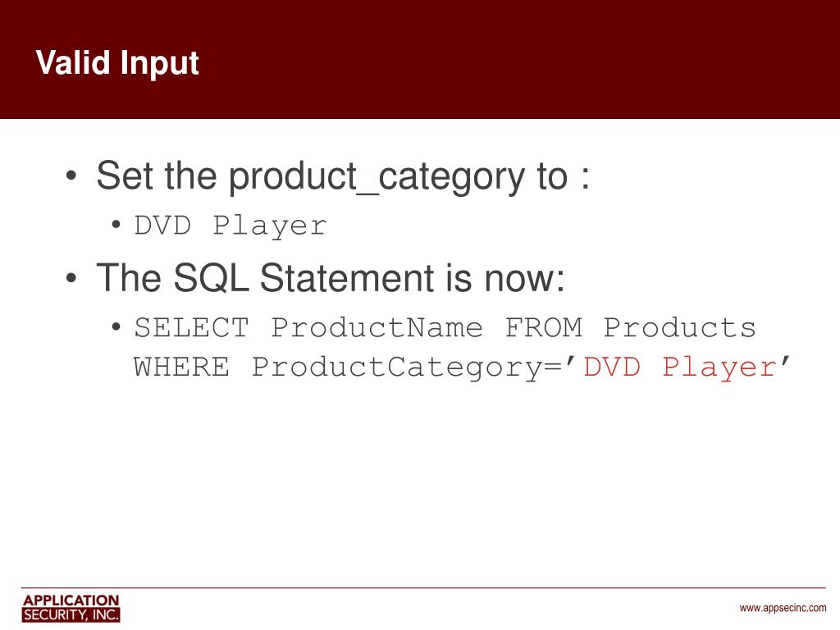Open the www.appsecinc.com link

coord(783,608)
